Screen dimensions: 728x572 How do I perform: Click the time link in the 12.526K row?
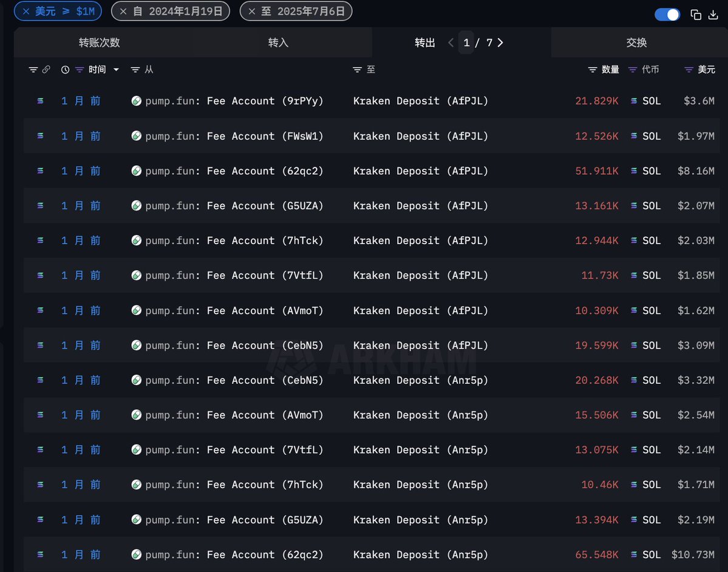(x=81, y=136)
